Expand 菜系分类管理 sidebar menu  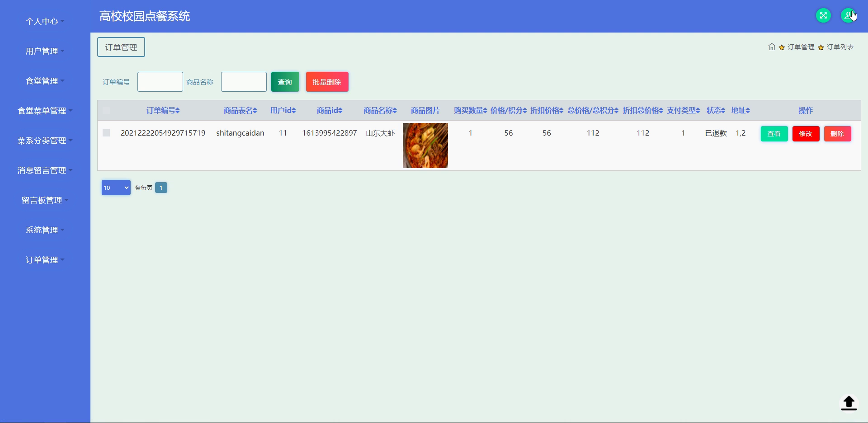tap(45, 141)
